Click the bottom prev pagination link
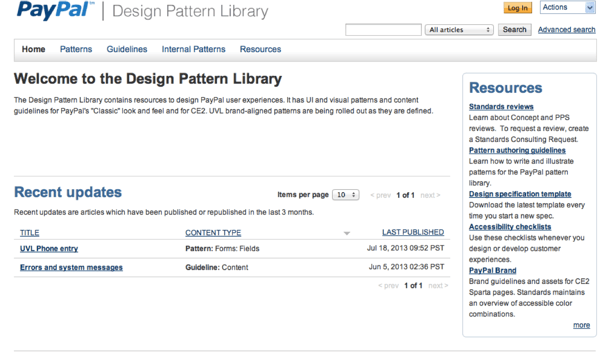606x360 pixels. 388,285
